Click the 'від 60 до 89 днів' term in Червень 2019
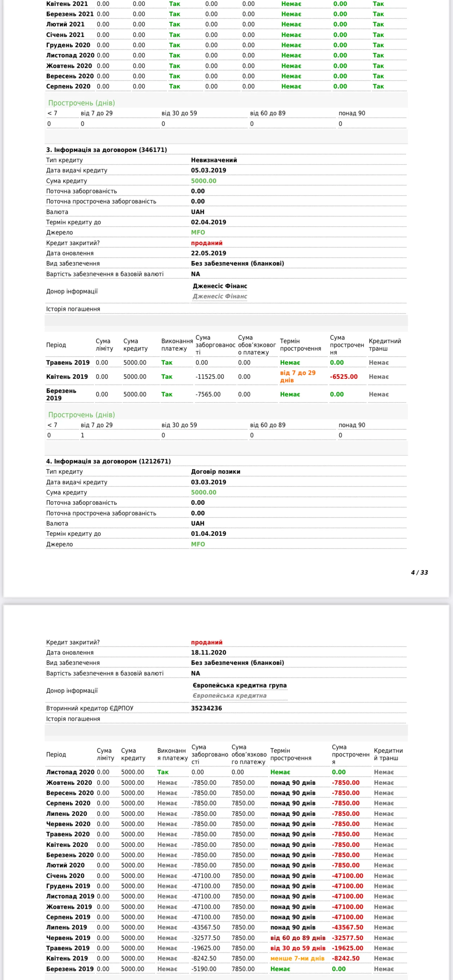The width and height of the screenshot is (453, 980). (298, 938)
